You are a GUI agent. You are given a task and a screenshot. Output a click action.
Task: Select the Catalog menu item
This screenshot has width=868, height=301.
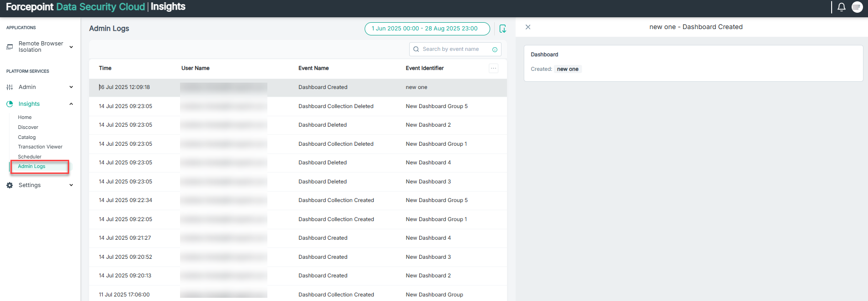click(x=27, y=137)
